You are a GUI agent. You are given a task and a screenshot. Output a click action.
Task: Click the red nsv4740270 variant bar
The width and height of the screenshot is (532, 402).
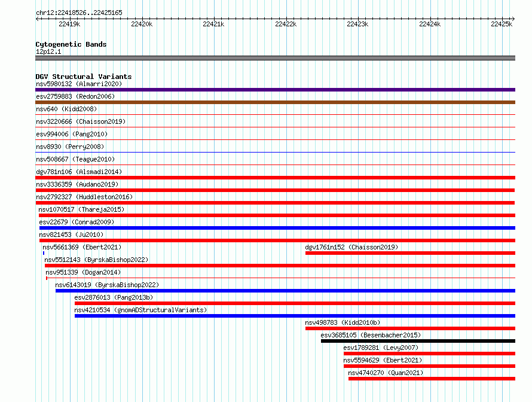click(432, 379)
